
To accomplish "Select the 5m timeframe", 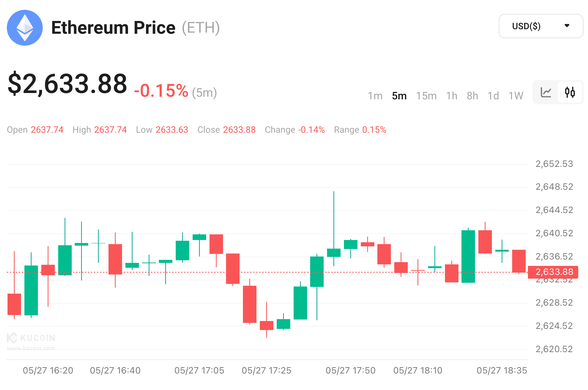I will (399, 96).
